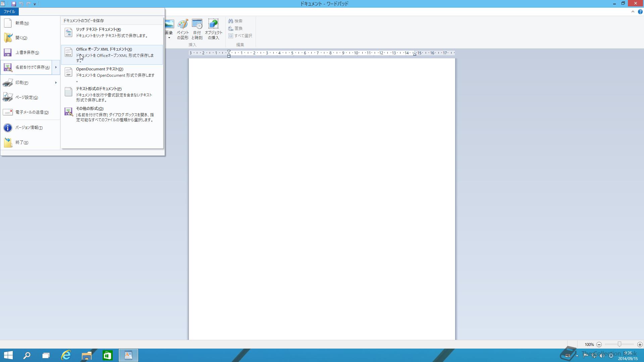Viewport: 644px width, 362px height.
Task: Show hidden tray icons arrow
Action: coord(577,356)
